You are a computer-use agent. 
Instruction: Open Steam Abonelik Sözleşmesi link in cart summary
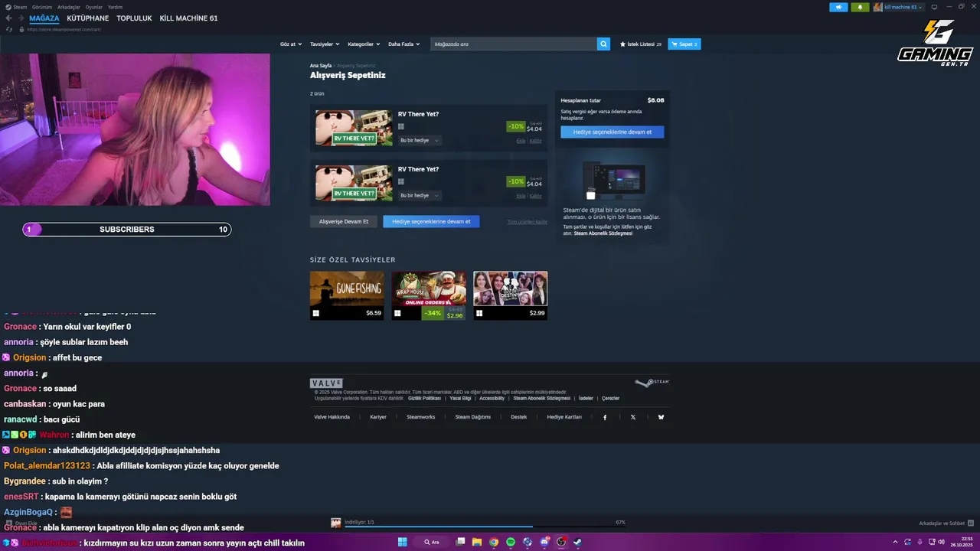click(603, 233)
